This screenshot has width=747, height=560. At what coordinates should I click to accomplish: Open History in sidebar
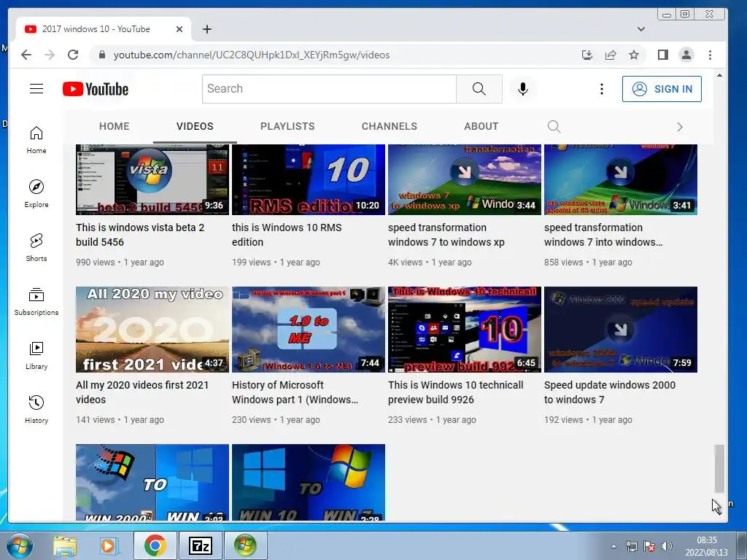36,410
